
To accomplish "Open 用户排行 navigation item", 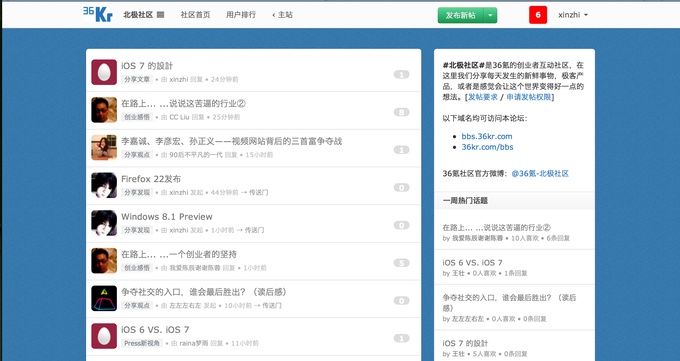I will [x=241, y=15].
